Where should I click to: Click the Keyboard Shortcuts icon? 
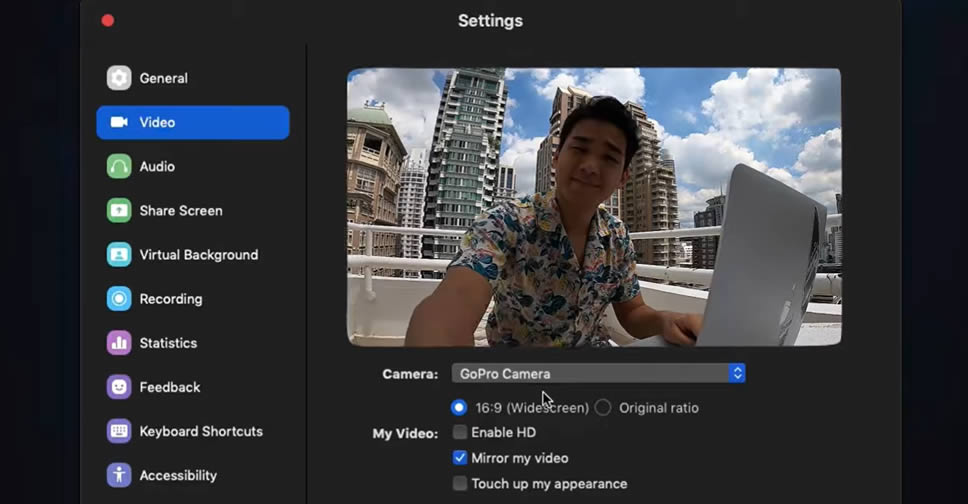coord(119,431)
